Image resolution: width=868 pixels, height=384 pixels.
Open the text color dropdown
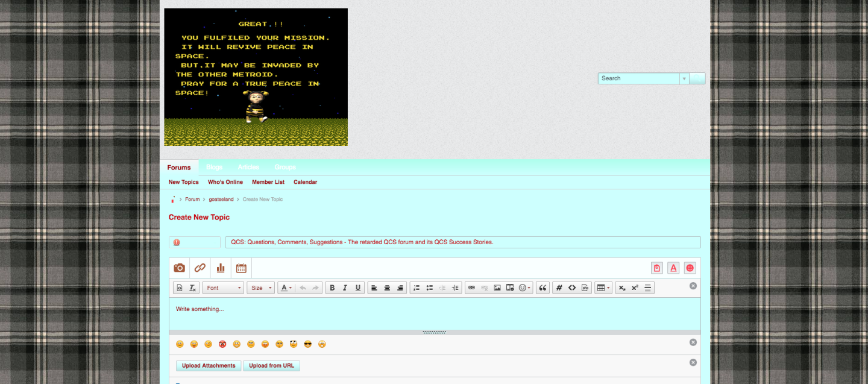[x=286, y=288]
